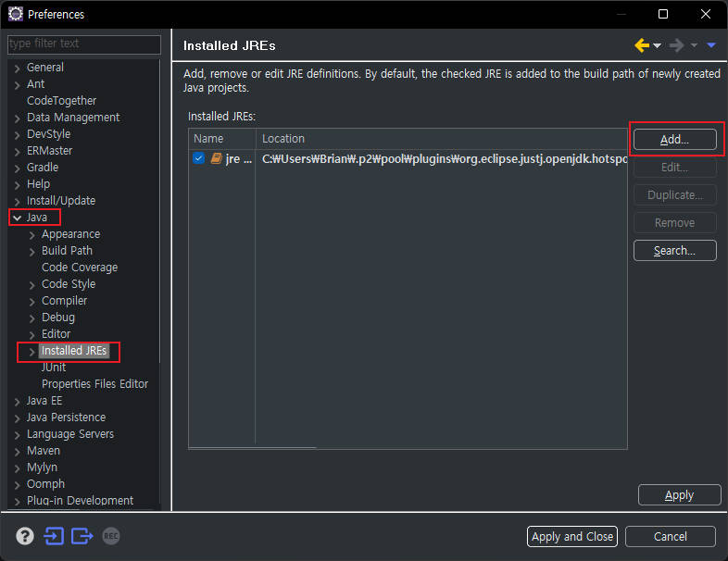The image size is (728, 561).
Task: Expand the Appearance subnode
Action: coord(32,235)
